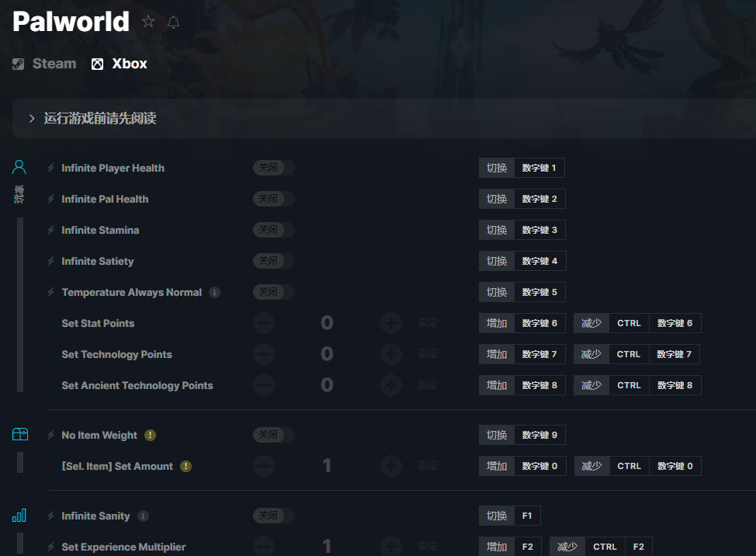Screen dimensions: 756x556
Task: Click the 增加 数字键 6 hotkey for Stat Points
Action: (522, 323)
